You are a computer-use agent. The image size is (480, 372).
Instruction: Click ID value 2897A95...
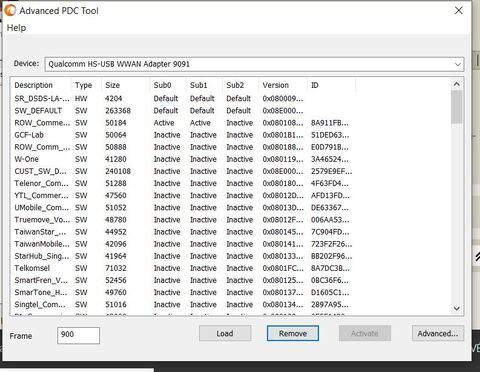330,305
